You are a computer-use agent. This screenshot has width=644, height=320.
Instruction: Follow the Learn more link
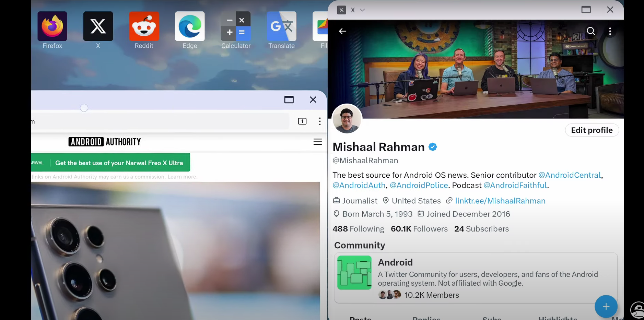point(182,177)
